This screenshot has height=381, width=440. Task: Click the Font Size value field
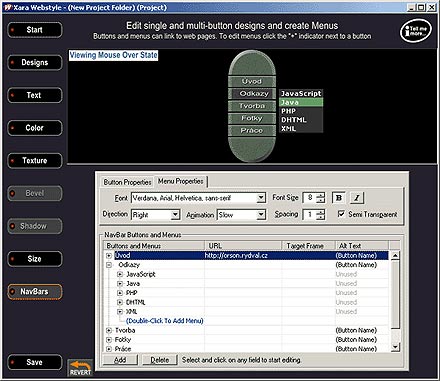[x=309, y=198]
